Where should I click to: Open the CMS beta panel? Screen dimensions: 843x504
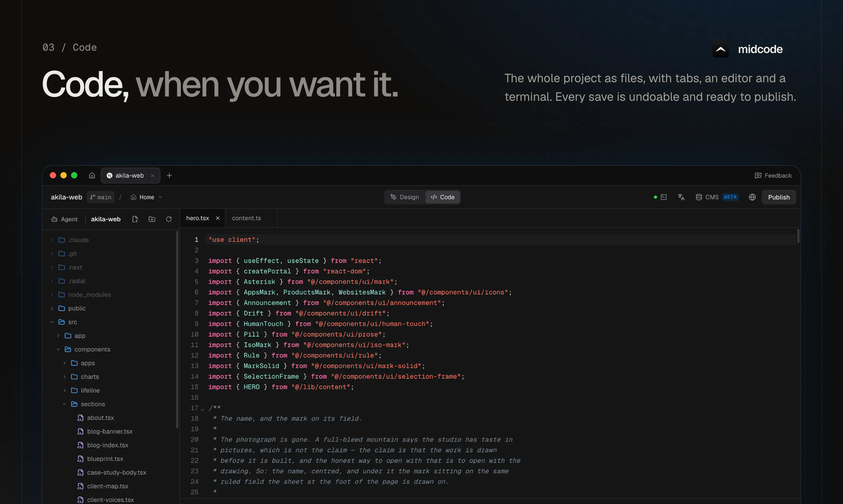coord(717,197)
